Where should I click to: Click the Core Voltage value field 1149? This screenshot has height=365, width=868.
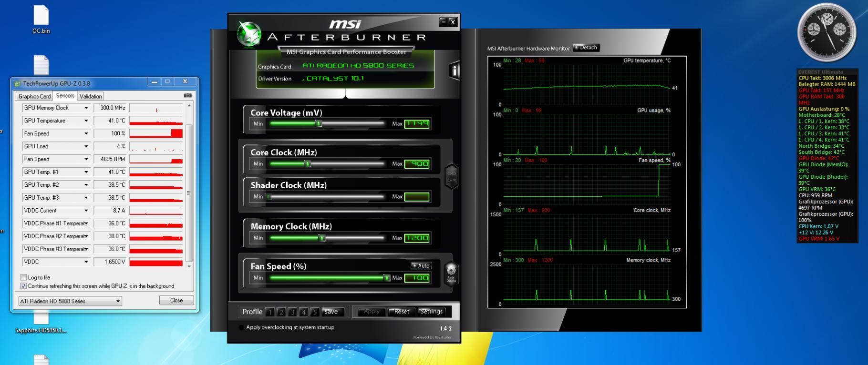pyautogui.click(x=417, y=124)
